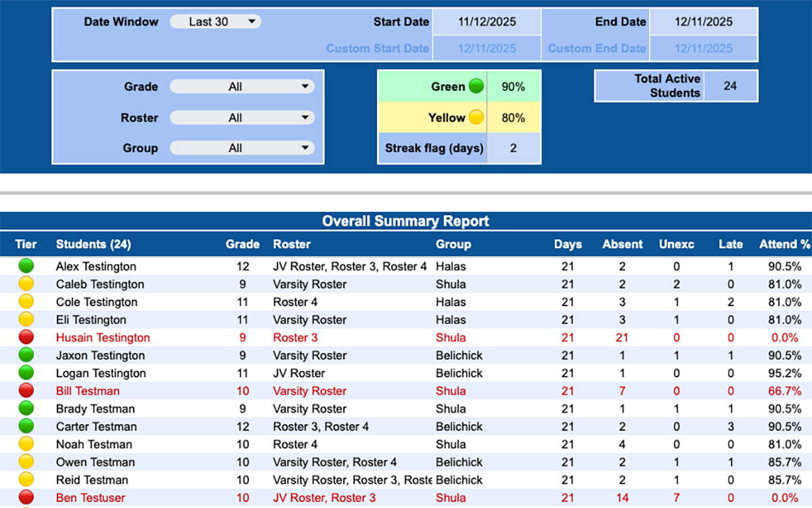Image resolution: width=812 pixels, height=508 pixels.
Task: Click the Total Active Students count cell
Action: [x=730, y=85]
